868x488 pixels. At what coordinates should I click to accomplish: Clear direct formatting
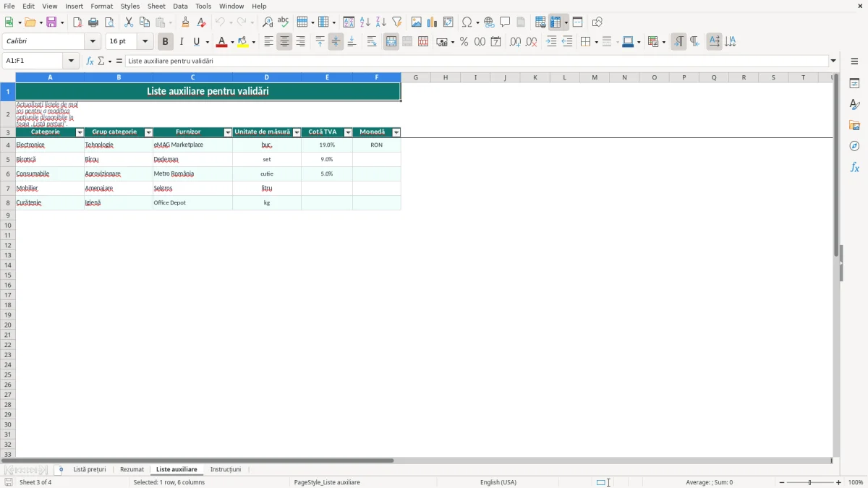point(201,22)
